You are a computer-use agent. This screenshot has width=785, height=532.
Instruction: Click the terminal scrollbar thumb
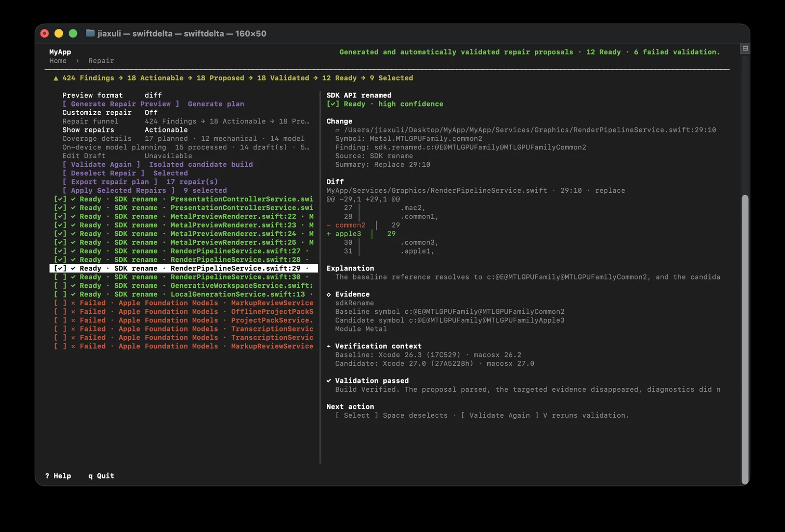745,339
